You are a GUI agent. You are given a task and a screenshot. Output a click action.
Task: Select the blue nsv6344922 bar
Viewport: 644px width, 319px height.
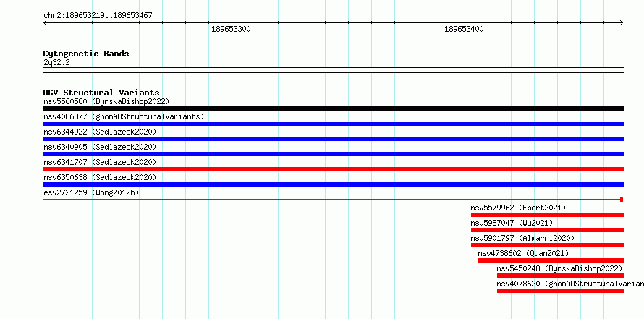tap(333, 139)
